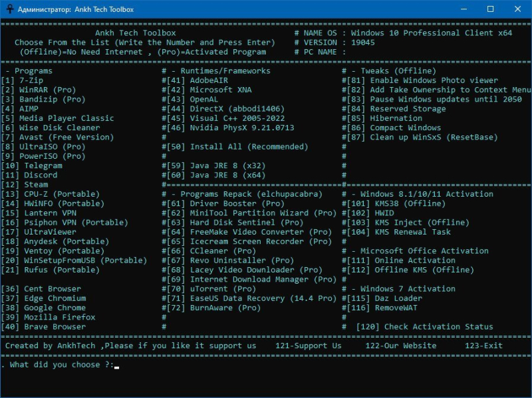This screenshot has height=398, width=532.
Task: Click "[42] Microsoft XNA" line
Action: tap(209, 90)
